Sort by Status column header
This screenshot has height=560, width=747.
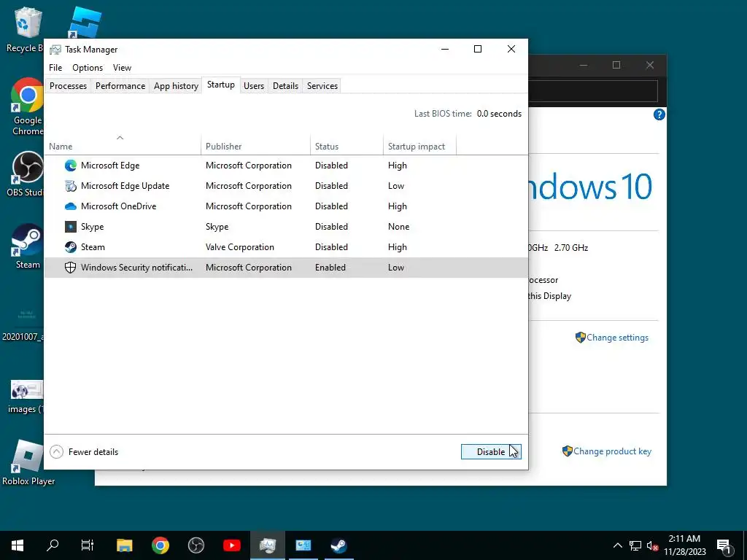click(347, 146)
